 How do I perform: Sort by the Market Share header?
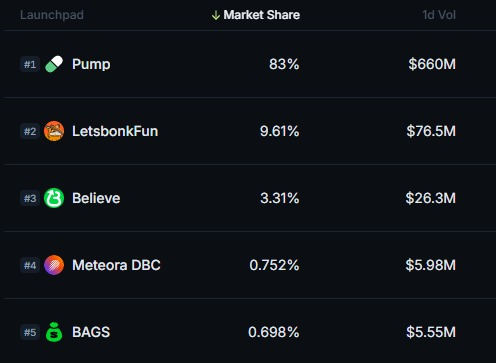click(262, 15)
